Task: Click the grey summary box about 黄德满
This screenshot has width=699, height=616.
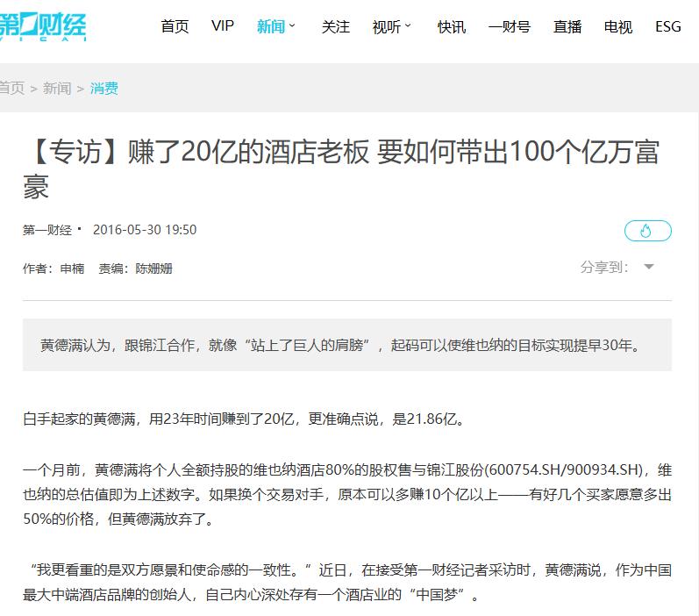Action: coord(347,345)
